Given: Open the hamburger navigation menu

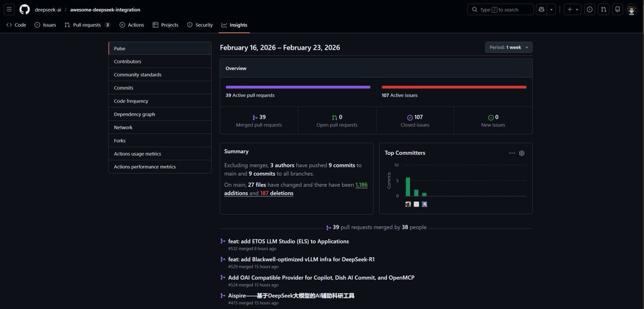Looking at the screenshot, I should coord(9,10).
